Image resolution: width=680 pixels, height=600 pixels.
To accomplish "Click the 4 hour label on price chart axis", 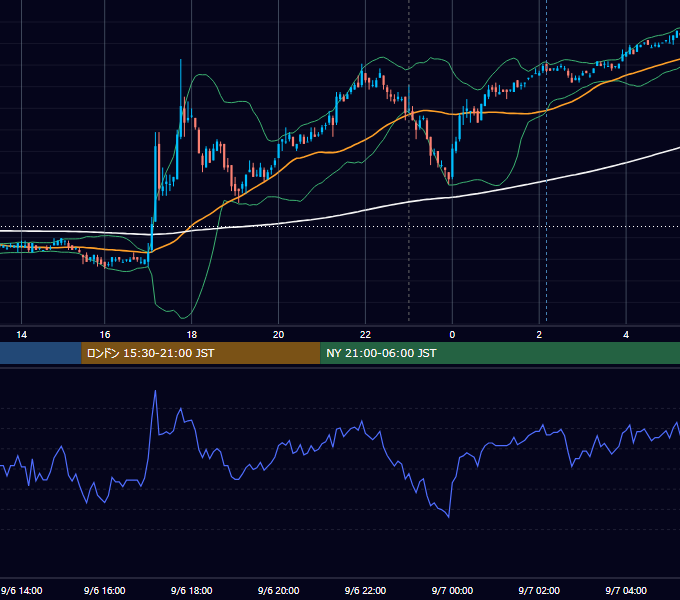I will tap(626, 335).
